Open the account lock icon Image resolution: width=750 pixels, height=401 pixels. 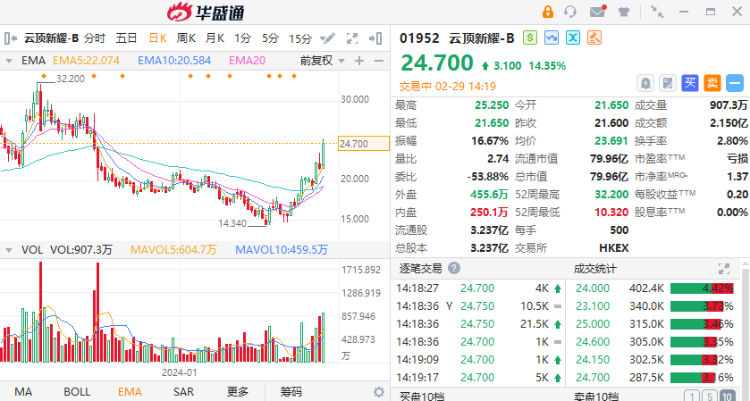click(547, 12)
